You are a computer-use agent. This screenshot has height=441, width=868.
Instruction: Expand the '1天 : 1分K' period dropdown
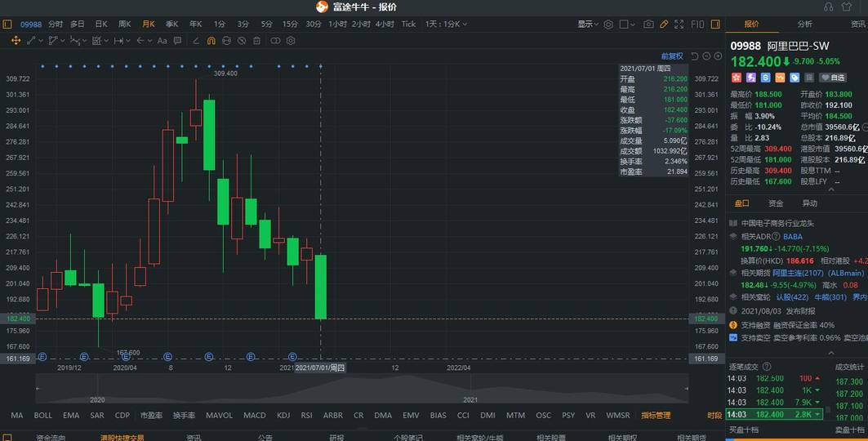point(447,24)
